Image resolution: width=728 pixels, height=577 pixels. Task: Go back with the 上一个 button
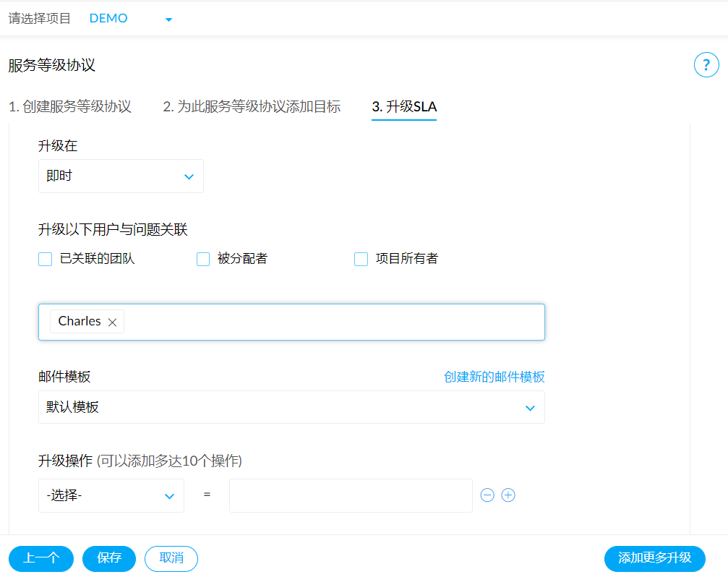pos(41,558)
